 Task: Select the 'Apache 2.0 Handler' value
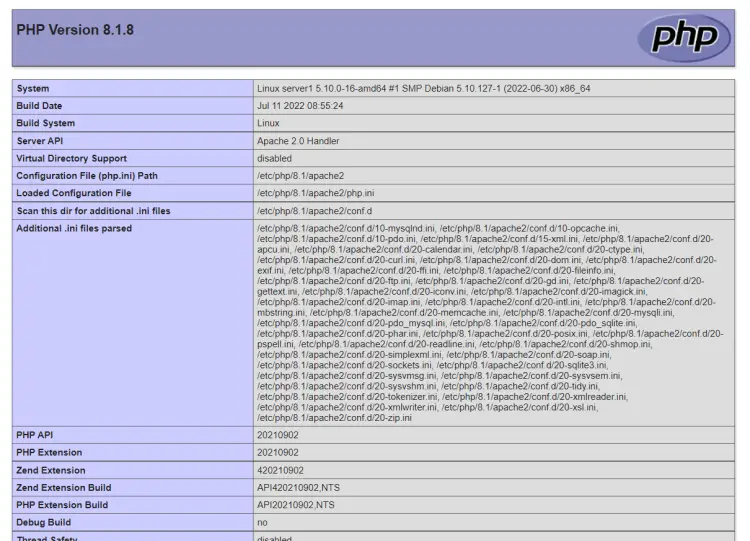[298, 141]
